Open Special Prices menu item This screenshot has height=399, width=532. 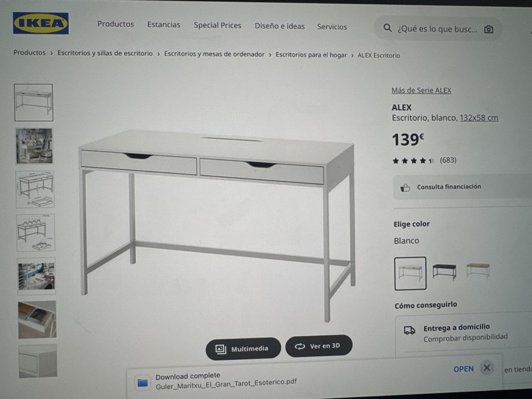217,26
